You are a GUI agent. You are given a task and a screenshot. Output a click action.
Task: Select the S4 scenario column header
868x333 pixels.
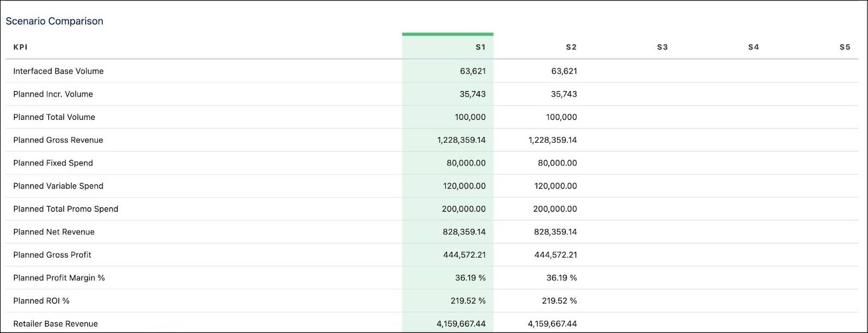pyautogui.click(x=754, y=47)
